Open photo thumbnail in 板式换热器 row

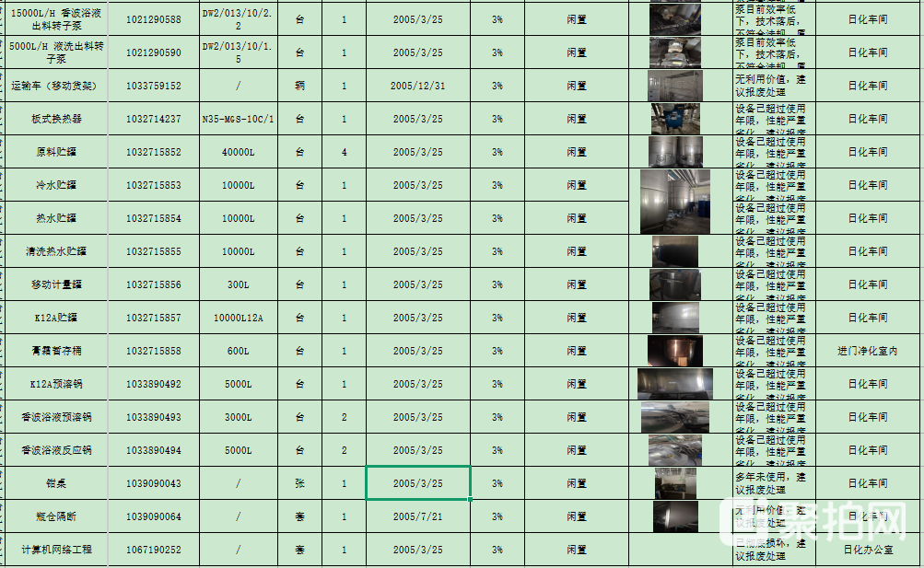click(674, 119)
